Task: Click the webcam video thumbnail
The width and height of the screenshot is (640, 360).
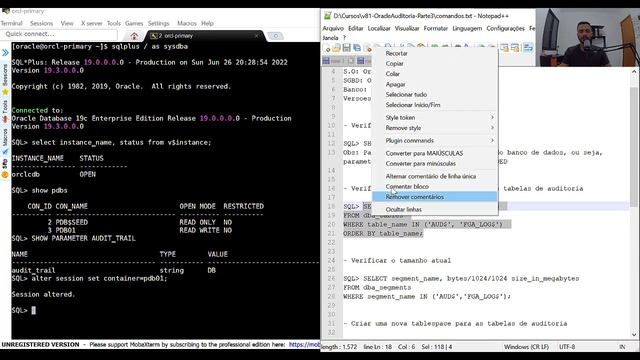Action: click(x=588, y=38)
